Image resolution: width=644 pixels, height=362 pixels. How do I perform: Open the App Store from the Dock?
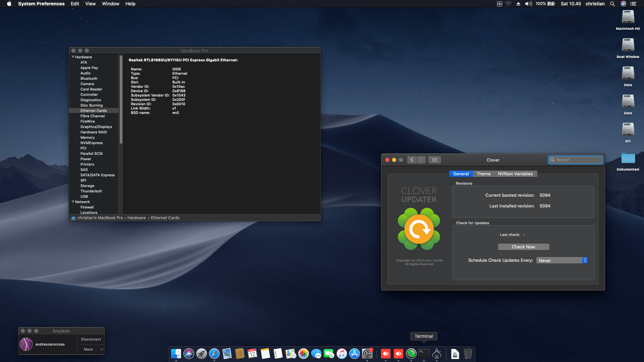354,354
